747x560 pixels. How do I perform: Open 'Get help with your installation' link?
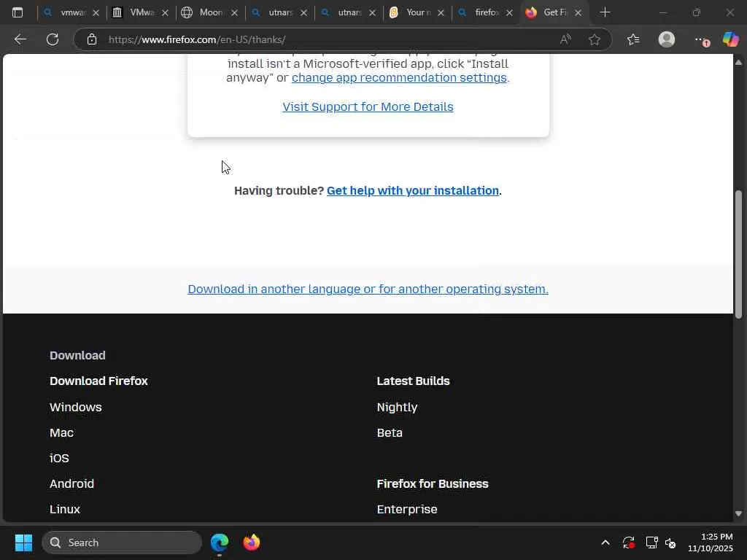pos(413,190)
